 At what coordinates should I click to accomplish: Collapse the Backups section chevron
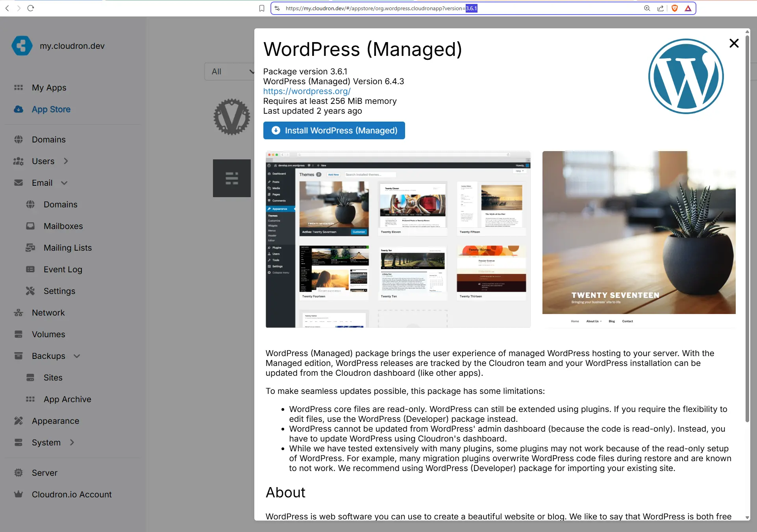77,356
